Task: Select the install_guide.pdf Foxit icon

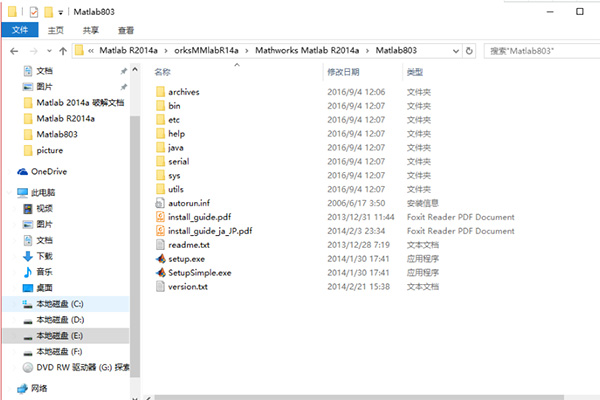Action: [x=160, y=217]
